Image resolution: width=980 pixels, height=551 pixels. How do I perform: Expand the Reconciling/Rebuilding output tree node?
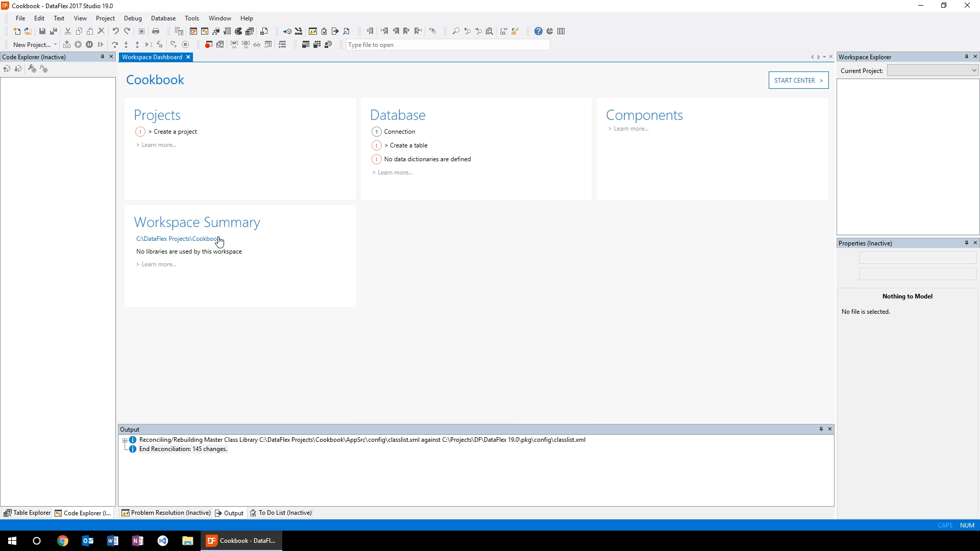click(125, 440)
